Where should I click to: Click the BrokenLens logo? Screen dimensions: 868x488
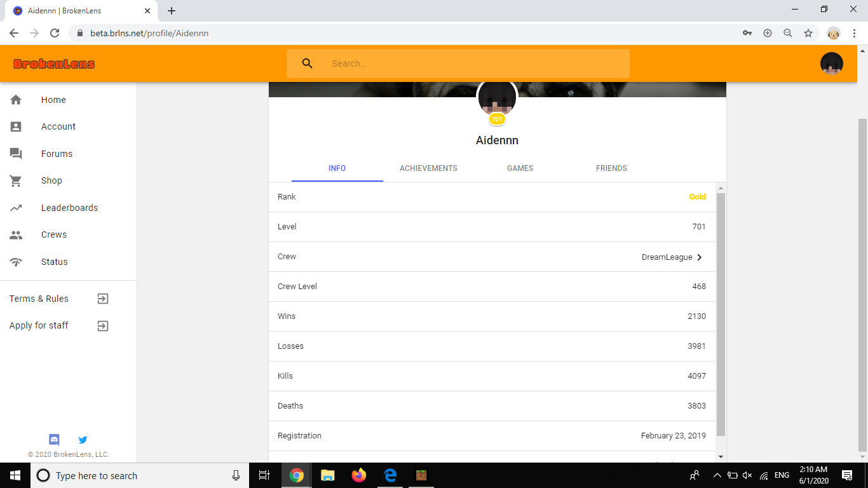[x=54, y=64]
